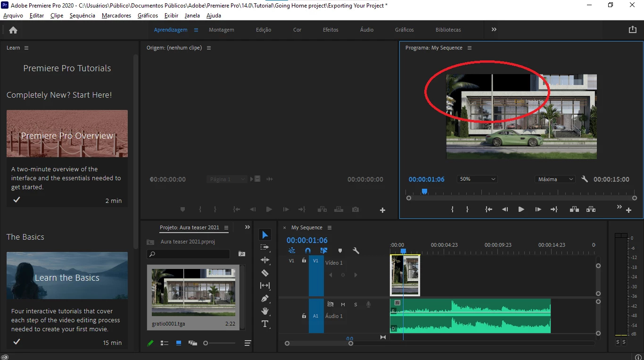Screen dimensions: 644x360
Task: Mute the Áudio 1 track
Action: 343,304
